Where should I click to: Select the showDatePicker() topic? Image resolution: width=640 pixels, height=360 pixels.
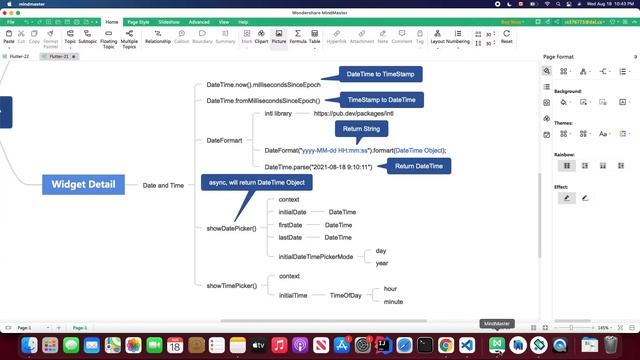click(231, 229)
